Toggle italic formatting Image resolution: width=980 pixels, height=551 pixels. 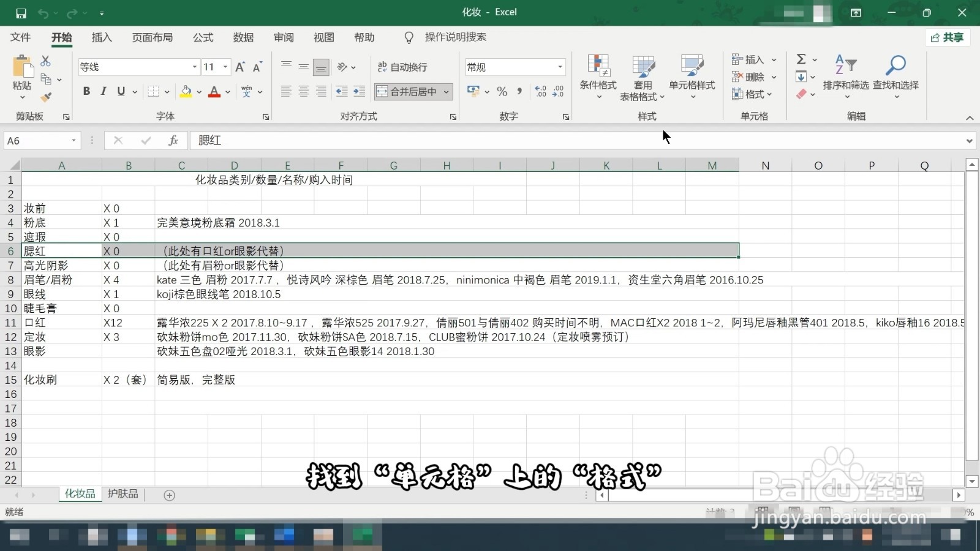(x=104, y=91)
